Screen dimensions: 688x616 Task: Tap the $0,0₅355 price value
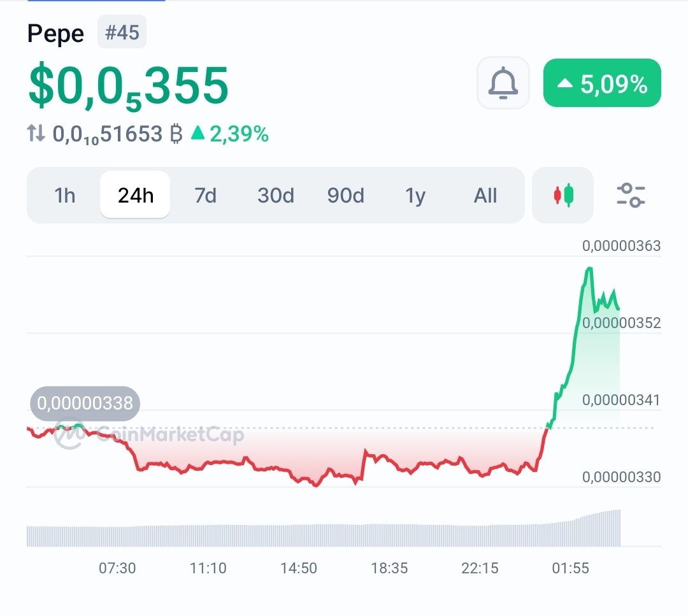point(128,86)
